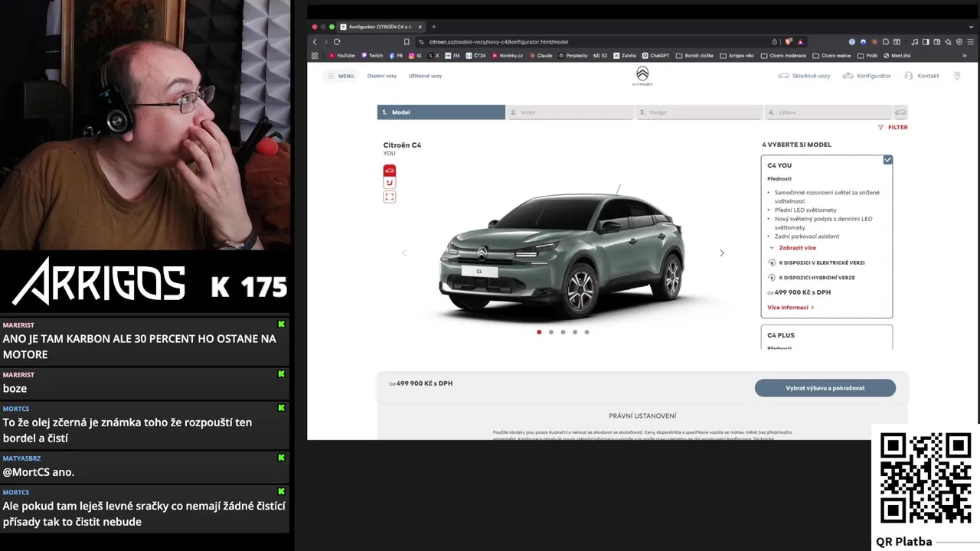This screenshot has width=980, height=551.
Task: Open the X bookmark
Action: point(433,55)
